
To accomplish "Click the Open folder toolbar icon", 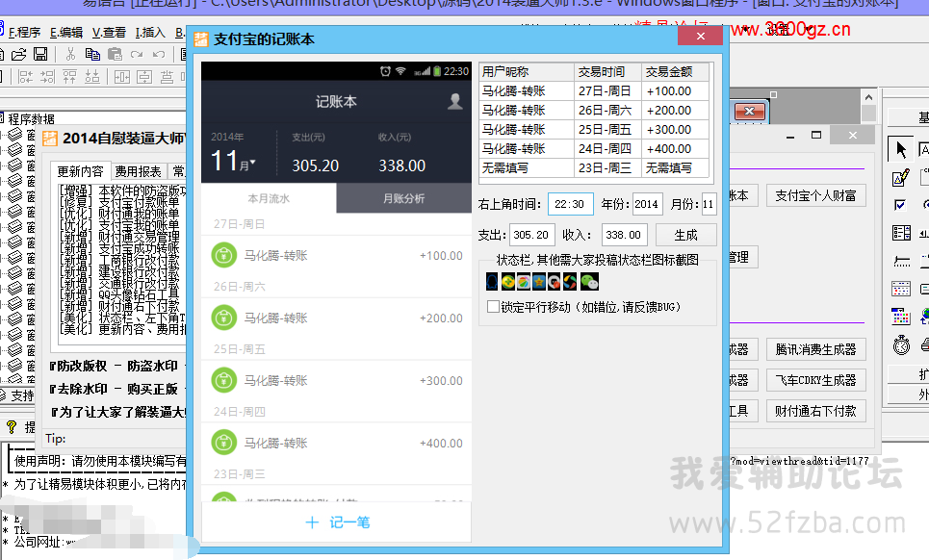I will pos(19,54).
